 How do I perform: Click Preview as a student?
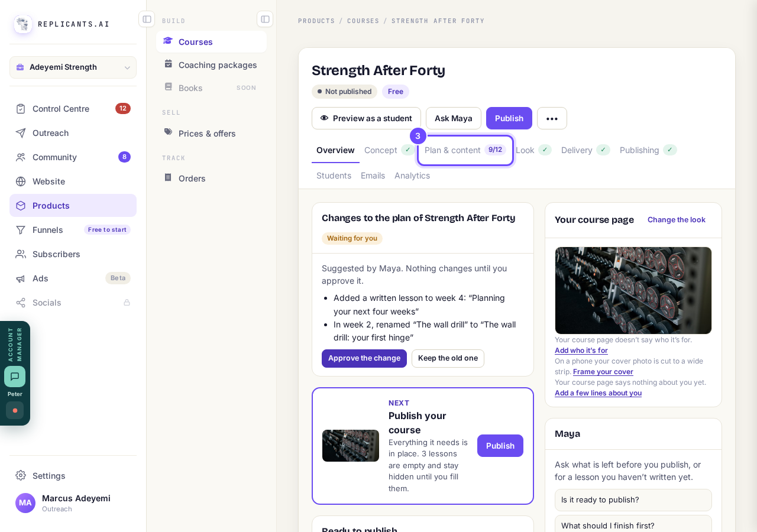(366, 118)
